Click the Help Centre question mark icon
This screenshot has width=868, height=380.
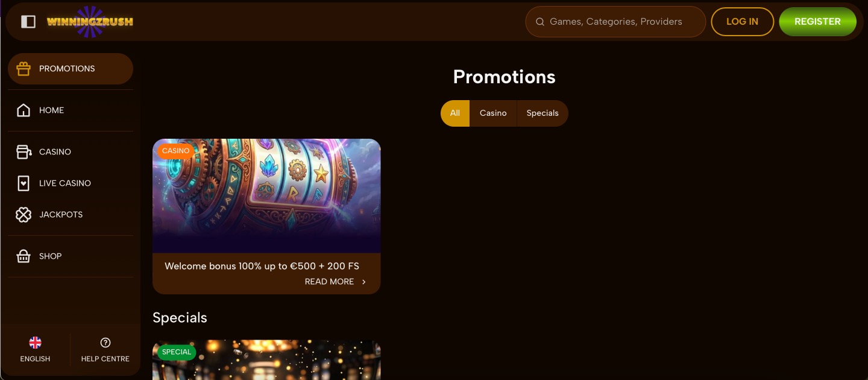[x=105, y=343]
